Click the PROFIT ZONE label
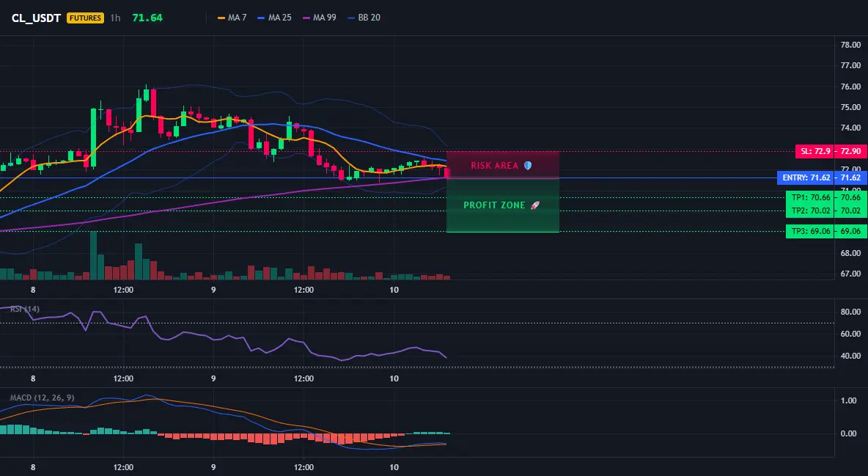 pyautogui.click(x=494, y=205)
